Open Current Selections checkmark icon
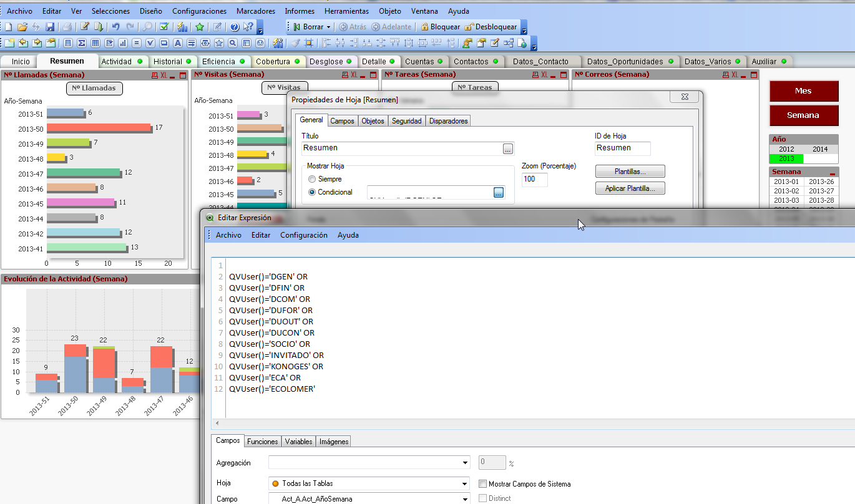 point(164,27)
